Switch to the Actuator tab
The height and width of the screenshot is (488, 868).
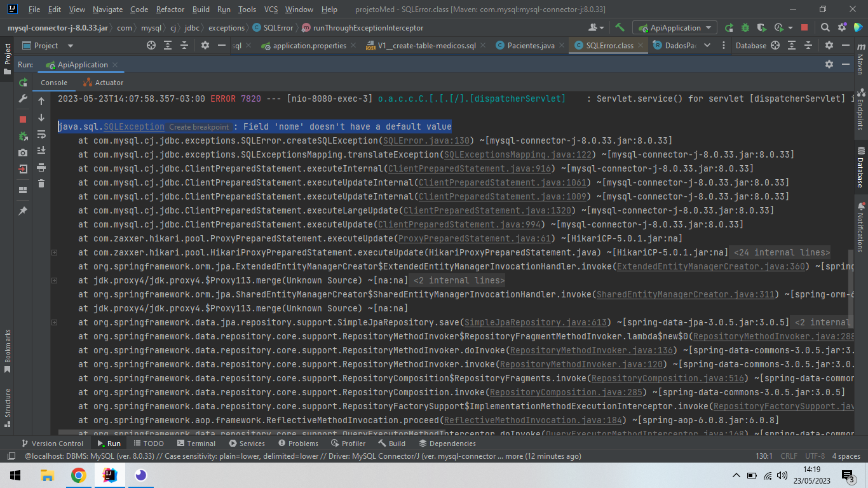103,83
